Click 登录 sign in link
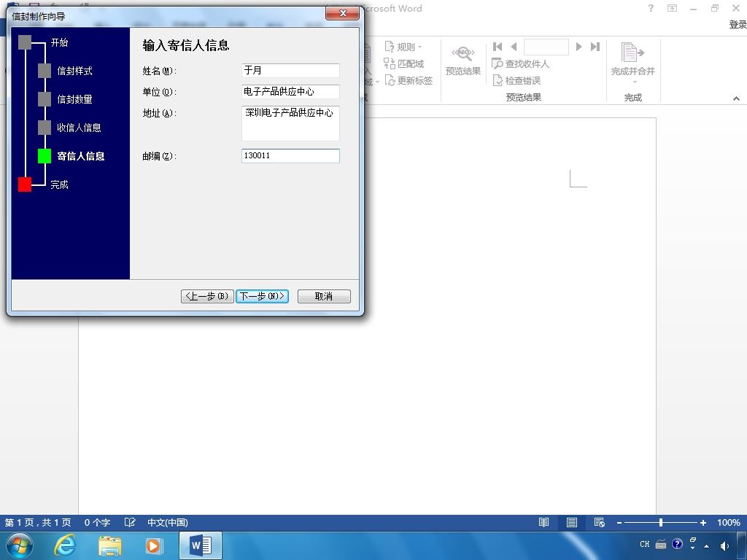This screenshot has width=747, height=560. point(738,24)
